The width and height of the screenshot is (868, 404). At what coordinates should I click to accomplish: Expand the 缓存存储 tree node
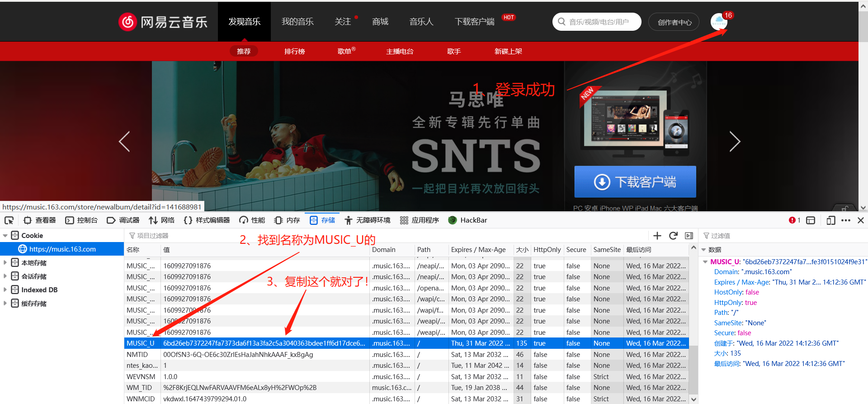[x=5, y=304]
